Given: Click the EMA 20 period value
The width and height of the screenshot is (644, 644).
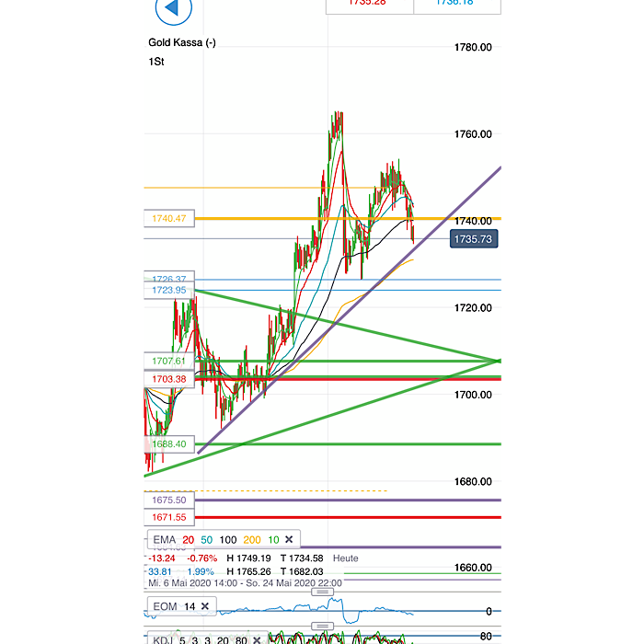Looking at the screenshot, I should click(x=188, y=540).
